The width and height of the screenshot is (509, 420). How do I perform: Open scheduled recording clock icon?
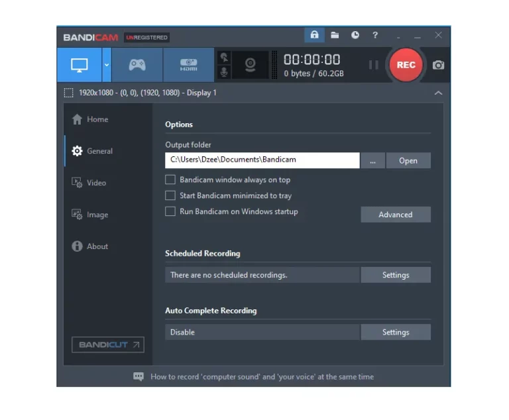(355, 35)
